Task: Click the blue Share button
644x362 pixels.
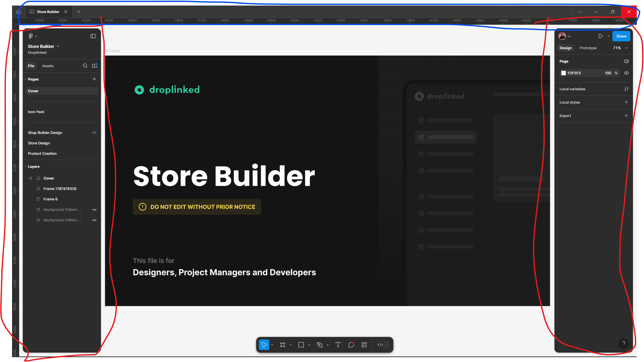Action: coord(621,36)
